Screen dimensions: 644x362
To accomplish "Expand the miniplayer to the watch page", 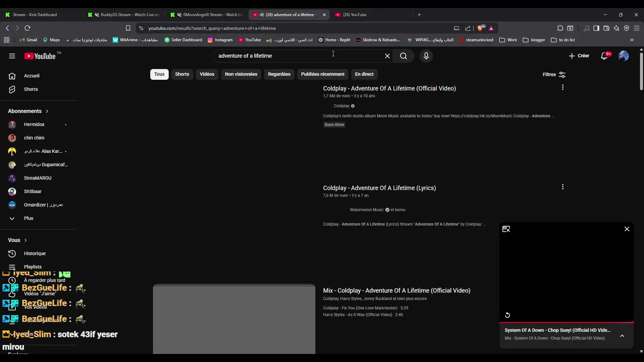I will (506, 229).
